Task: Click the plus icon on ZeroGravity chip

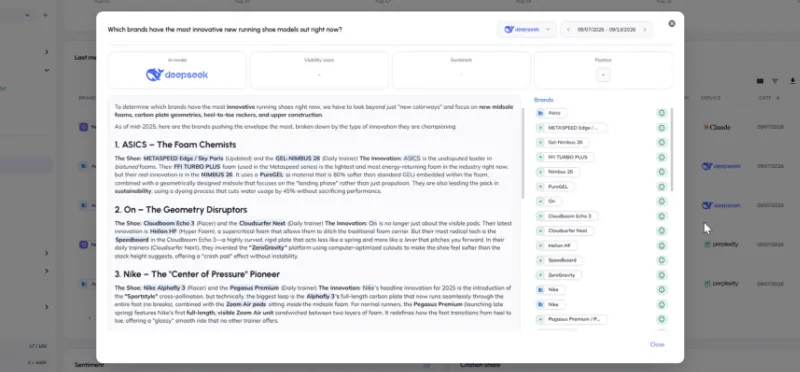Action: [x=540, y=275]
